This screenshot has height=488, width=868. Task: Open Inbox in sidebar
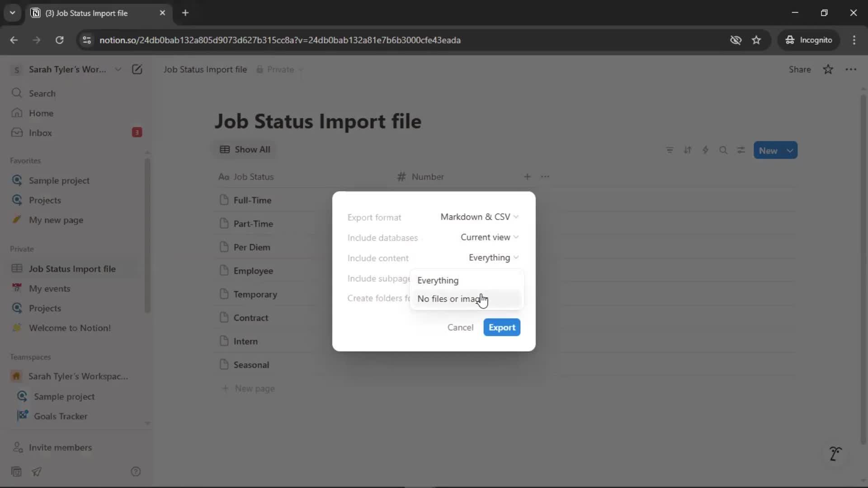point(77,133)
